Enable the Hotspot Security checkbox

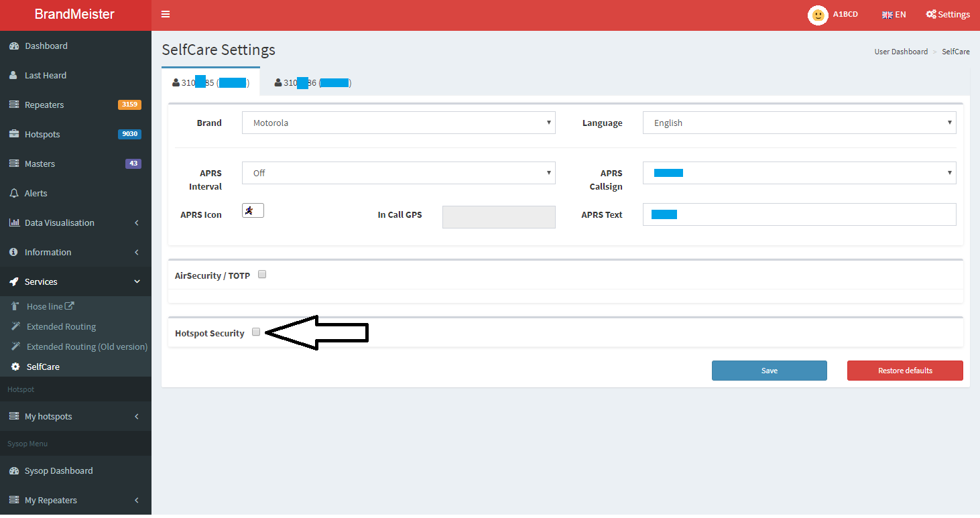pos(256,332)
